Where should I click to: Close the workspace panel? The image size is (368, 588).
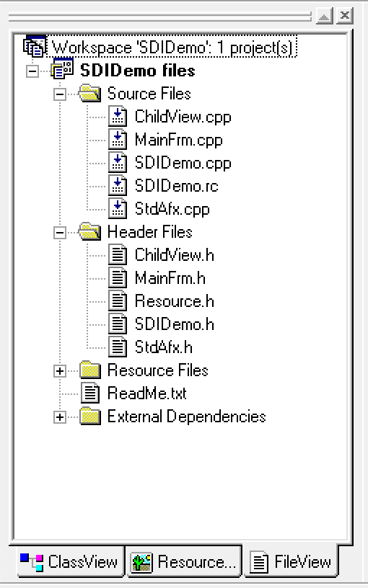pyautogui.click(x=344, y=16)
